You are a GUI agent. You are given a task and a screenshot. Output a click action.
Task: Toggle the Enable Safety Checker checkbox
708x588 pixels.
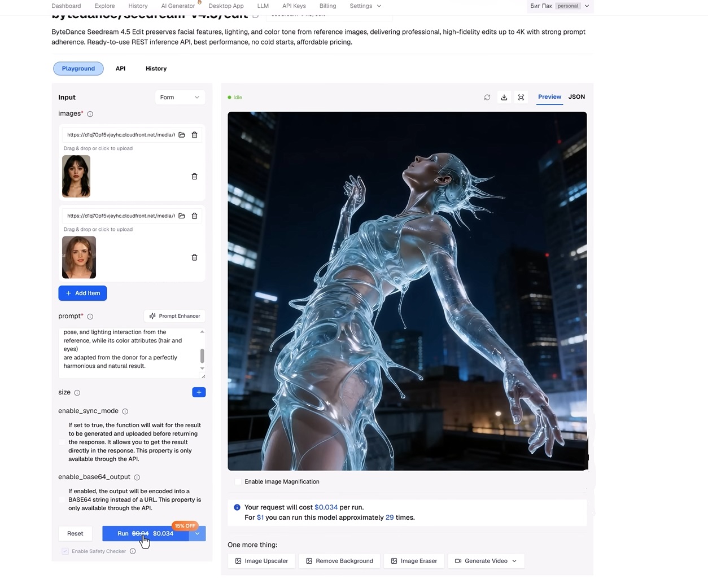[x=65, y=551]
